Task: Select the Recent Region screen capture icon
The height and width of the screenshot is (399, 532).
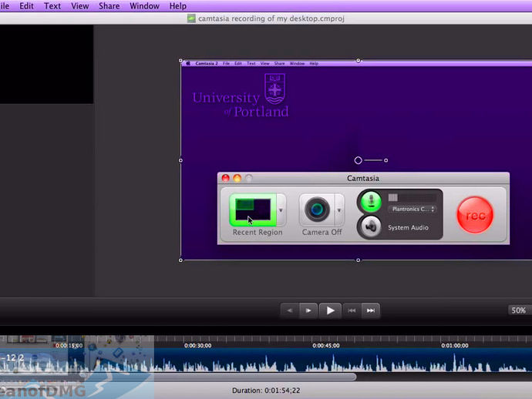Action: 253,210
